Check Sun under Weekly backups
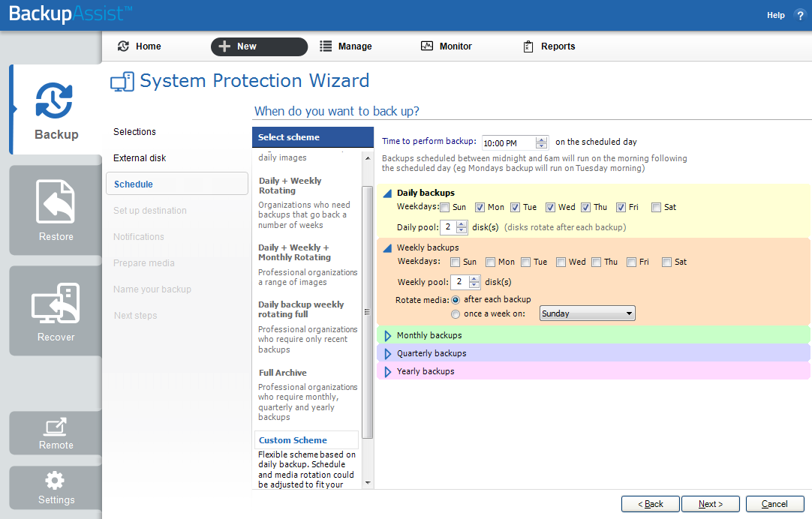812x519 pixels. [456, 262]
